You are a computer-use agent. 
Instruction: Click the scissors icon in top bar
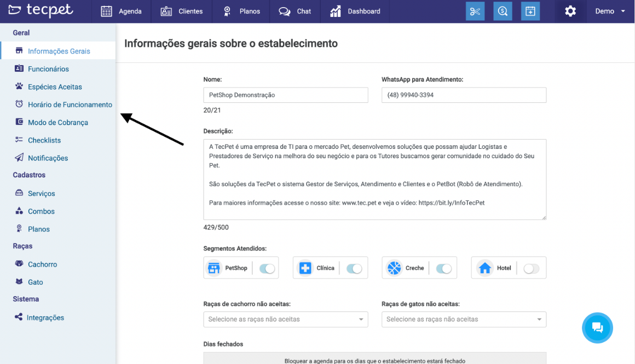pyautogui.click(x=475, y=11)
